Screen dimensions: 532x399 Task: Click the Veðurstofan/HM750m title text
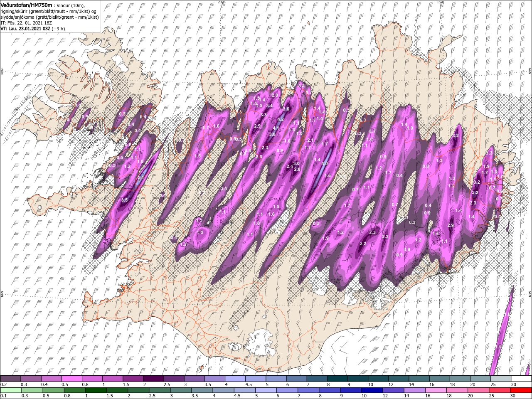(26, 5)
